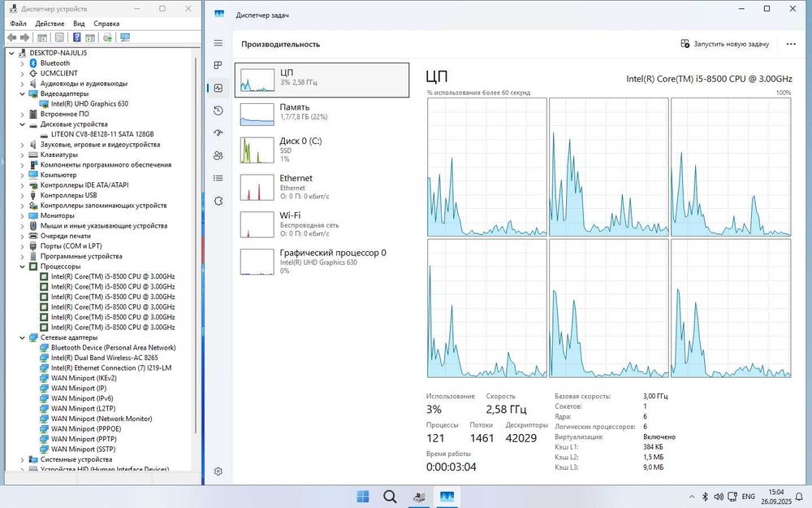
Task: Open Details list icon in Task Manager sidebar
Action: click(218, 178)
